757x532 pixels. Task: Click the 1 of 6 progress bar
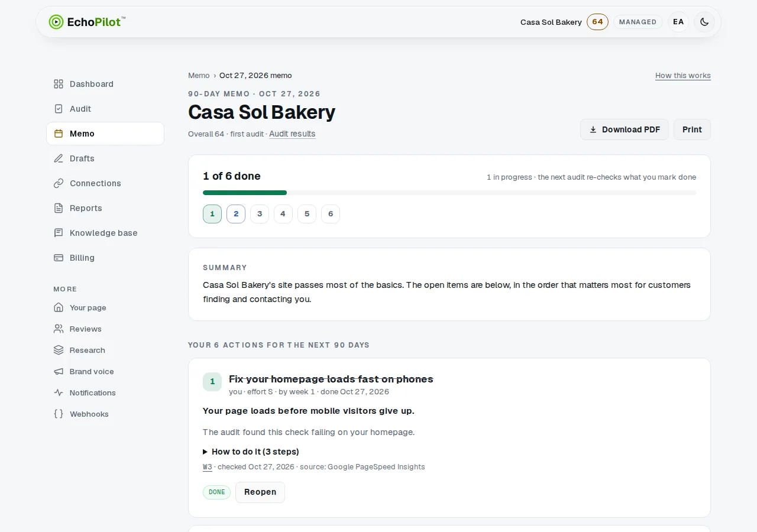(x=449, y=193)
